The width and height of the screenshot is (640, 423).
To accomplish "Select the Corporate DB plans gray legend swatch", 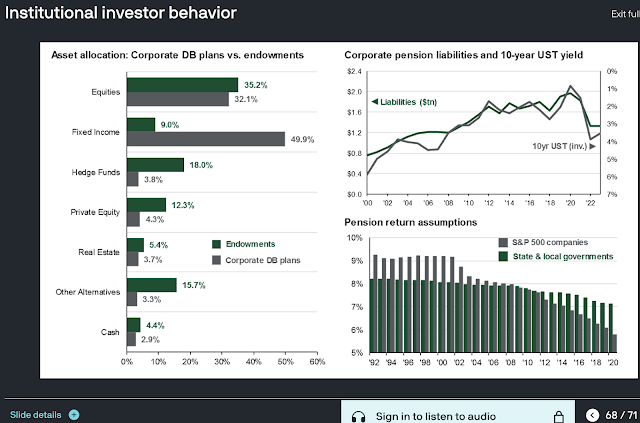I will point(216,260).
